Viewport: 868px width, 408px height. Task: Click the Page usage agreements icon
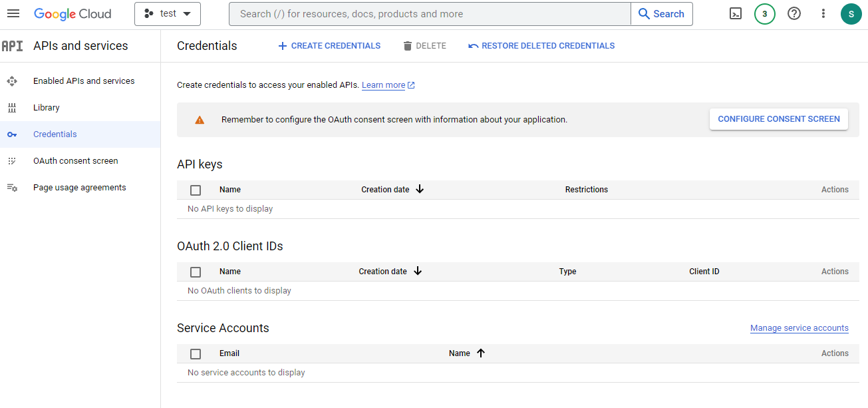12,188
